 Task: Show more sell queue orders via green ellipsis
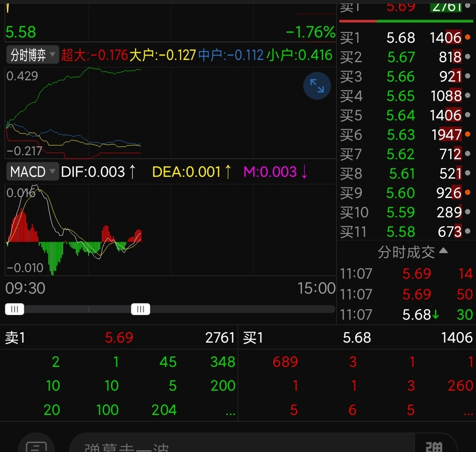point(231,414)
